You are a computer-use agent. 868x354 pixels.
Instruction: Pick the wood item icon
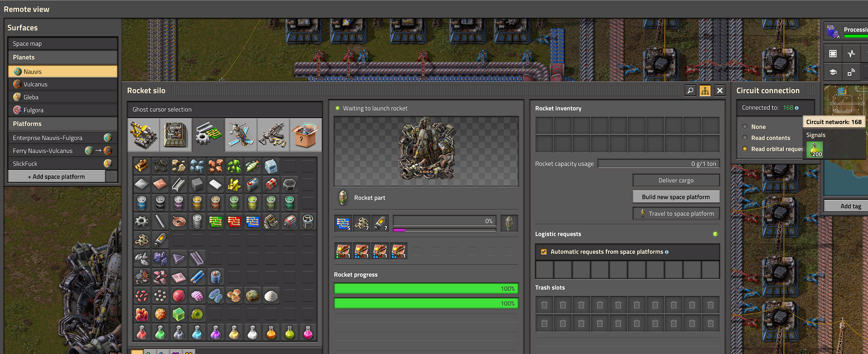click(x=142, y=166)
